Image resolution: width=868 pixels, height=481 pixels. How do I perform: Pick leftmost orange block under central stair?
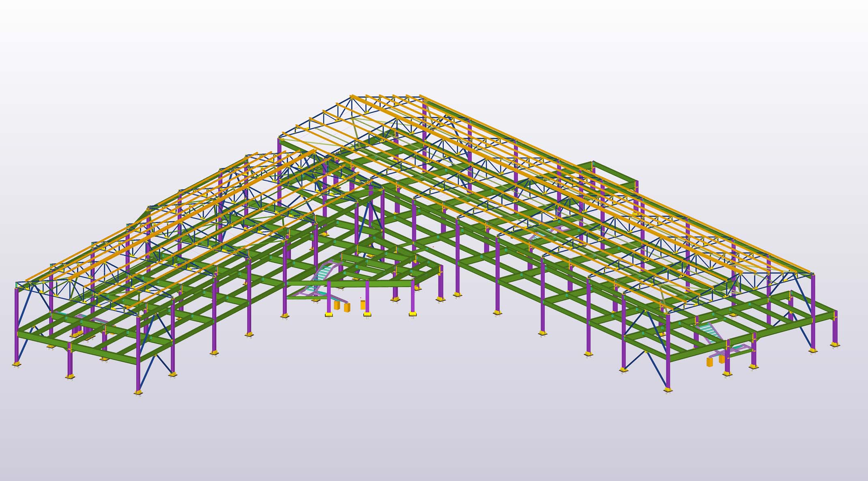pyautogui.click(x=337, y=306)
